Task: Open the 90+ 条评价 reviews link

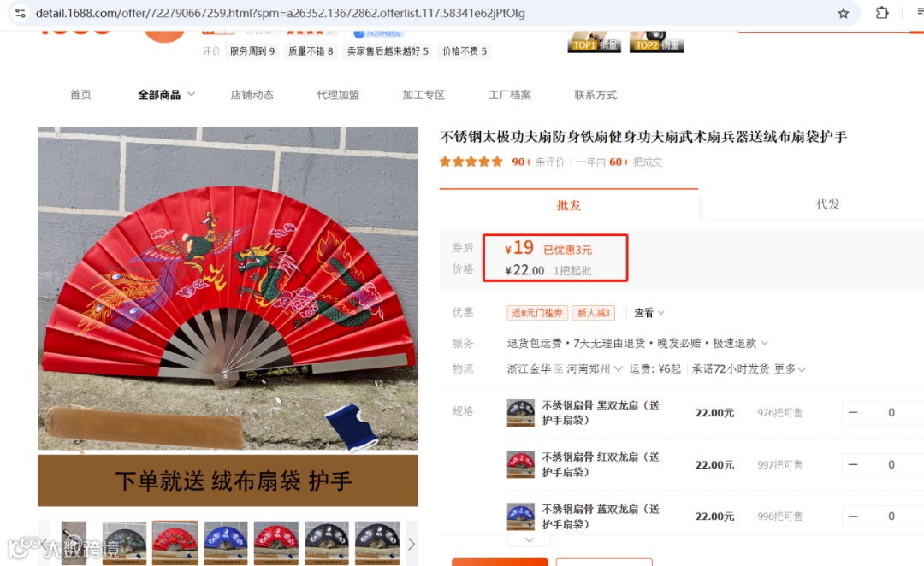Action: (538, 162)
